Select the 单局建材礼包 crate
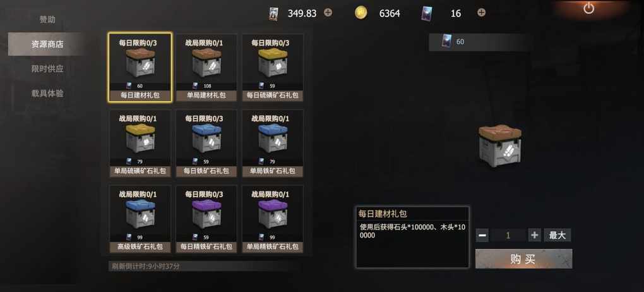Viewport: 644px width, 292px height. coord(206,68)
